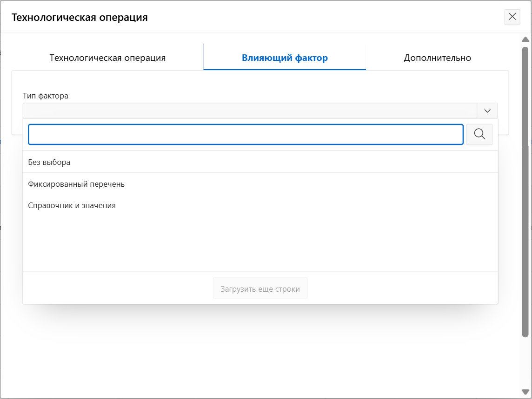Click the scrollbar down arrow
Screen dimensions: 532x399
[525, 392]
